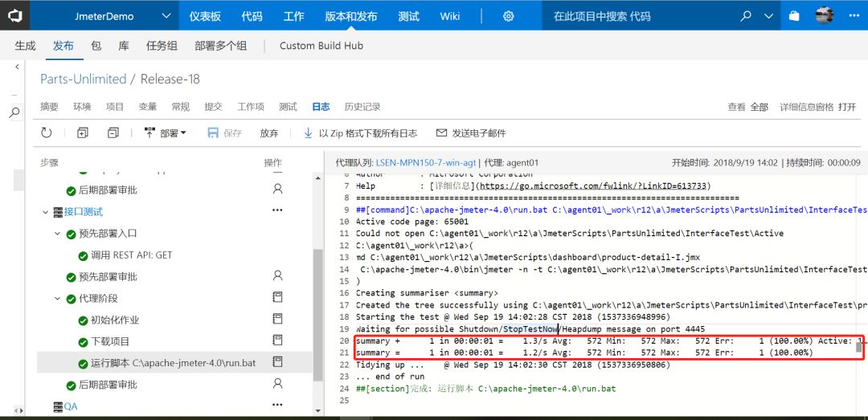This screenshot has height=420, width=868.
Task: Click 打开 for the detail pane
Action: [847, 108]
